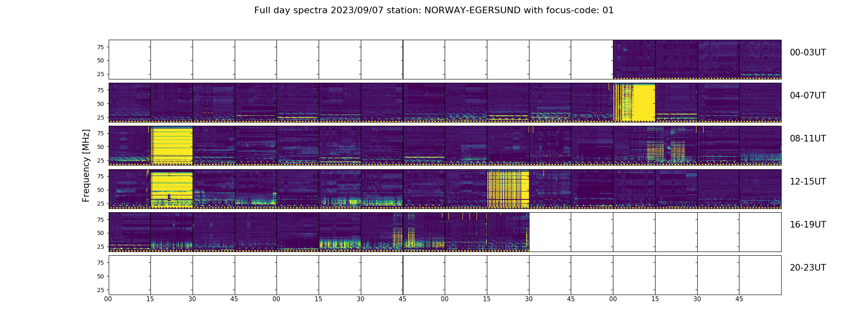Click the 75 MHz tick in the 08-11UT row
Viewport: 868px width, 331px height.
(100, 133)
